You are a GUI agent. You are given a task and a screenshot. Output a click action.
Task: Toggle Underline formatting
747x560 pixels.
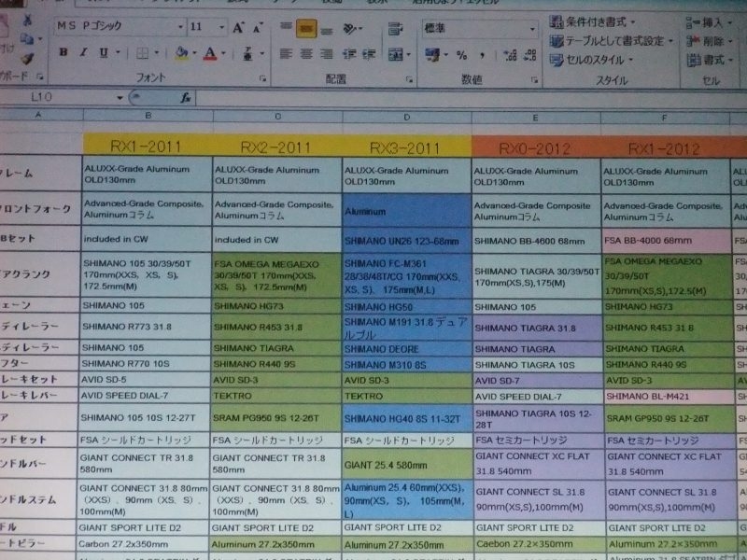pos(104,52)
